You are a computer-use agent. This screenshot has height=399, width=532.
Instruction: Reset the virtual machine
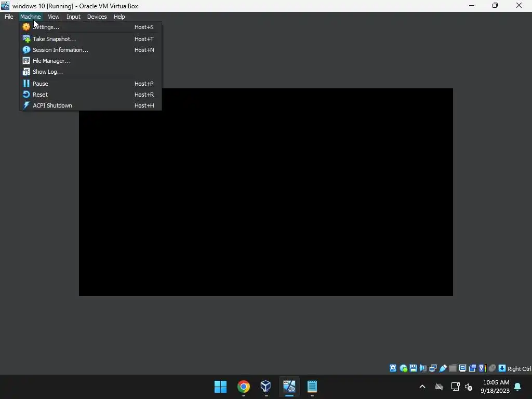(90, 95)
